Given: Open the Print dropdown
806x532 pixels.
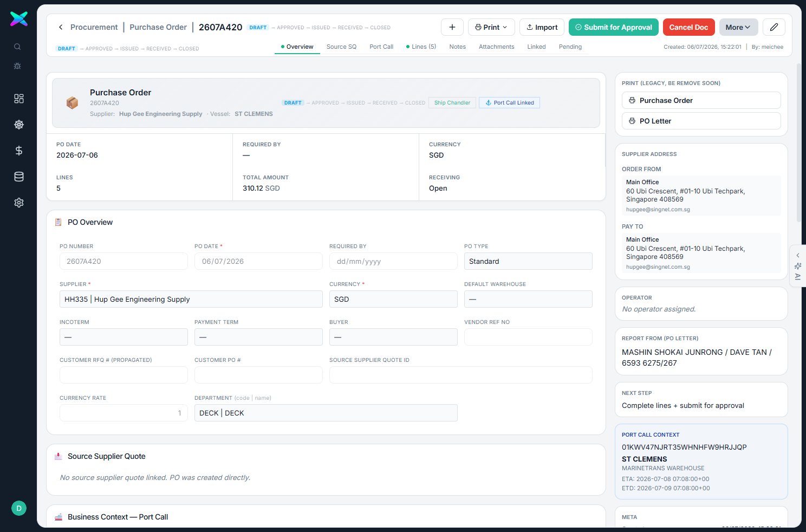Looking at the screenshot, I should tap(491, 27).
